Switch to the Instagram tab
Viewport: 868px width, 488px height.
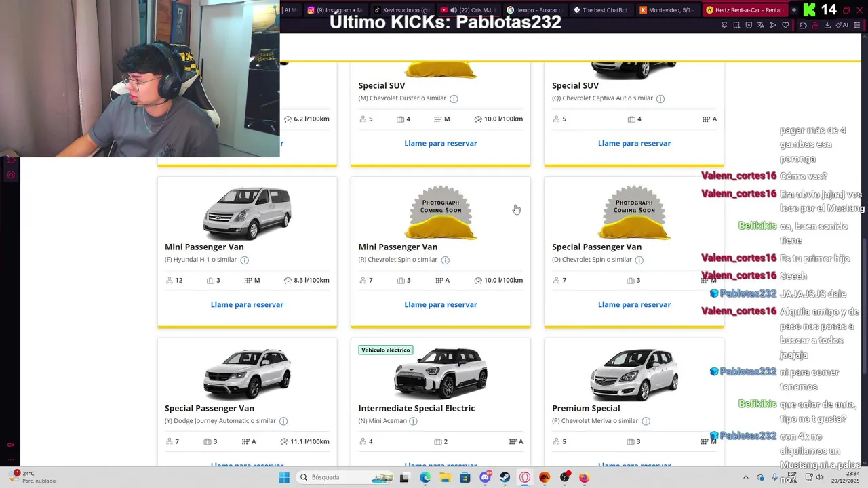pos(334,10)
